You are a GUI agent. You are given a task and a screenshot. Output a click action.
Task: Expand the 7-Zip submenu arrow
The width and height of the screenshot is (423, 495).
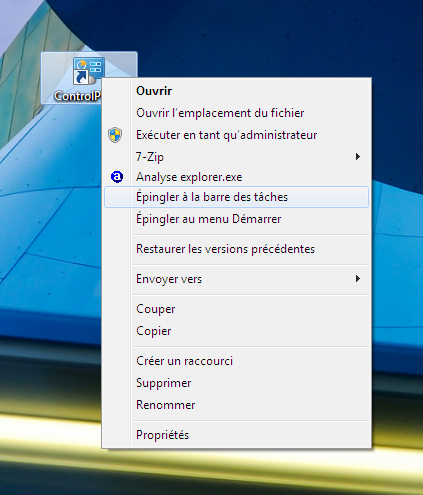click(x=358, y=156)
